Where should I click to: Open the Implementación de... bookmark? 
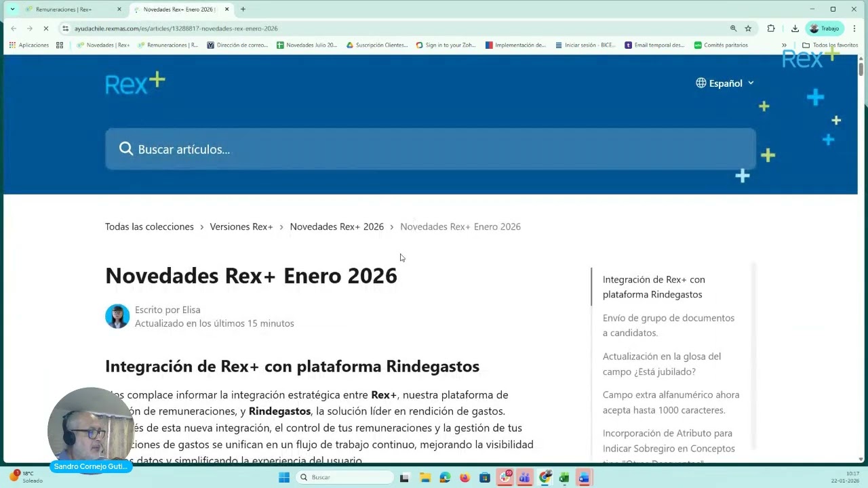coord(515,45)
